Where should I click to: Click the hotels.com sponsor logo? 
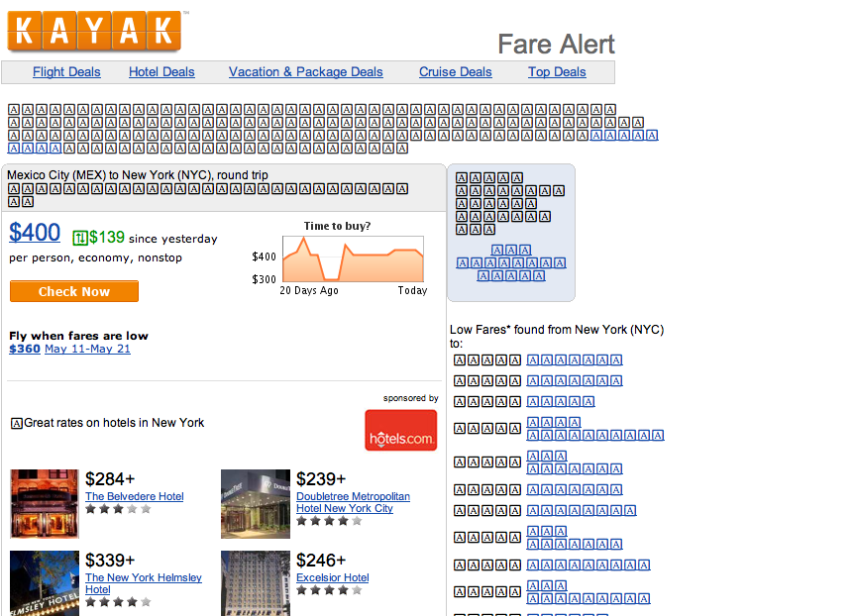tap(401, 431)
